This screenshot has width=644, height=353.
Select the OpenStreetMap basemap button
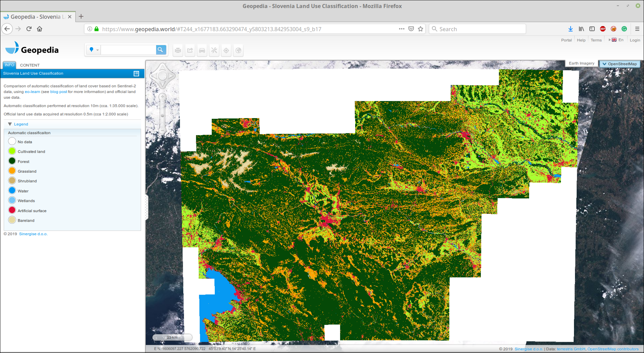point(620,64)
